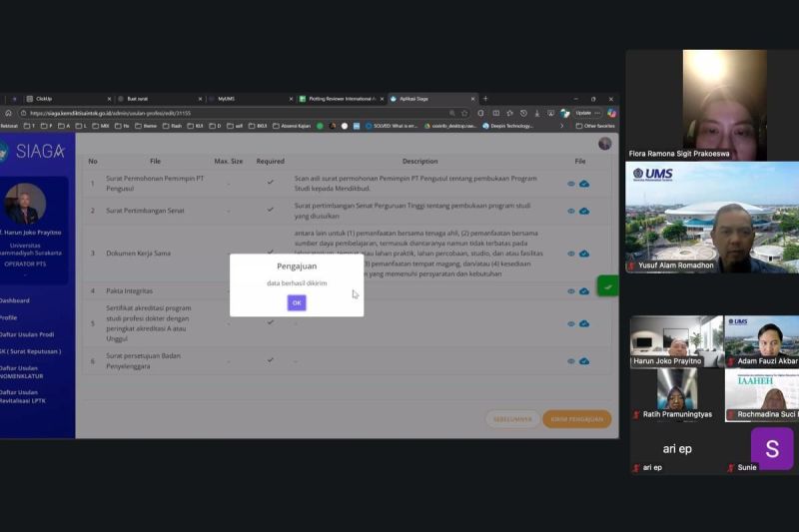The image size is (799, 532).
Task: Select SK (Surat Keputusan) sidebar item
Action: (x=30, y=351)
